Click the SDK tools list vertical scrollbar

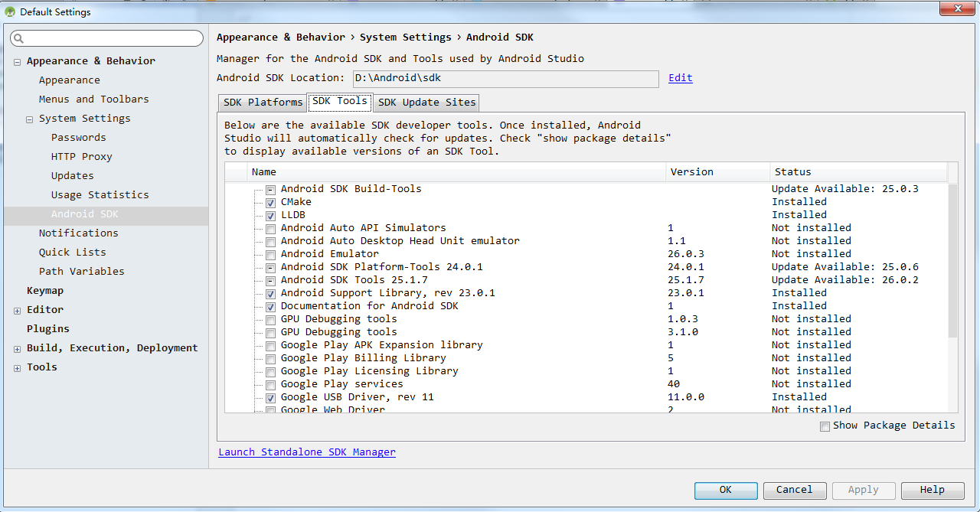pos(952,260)
